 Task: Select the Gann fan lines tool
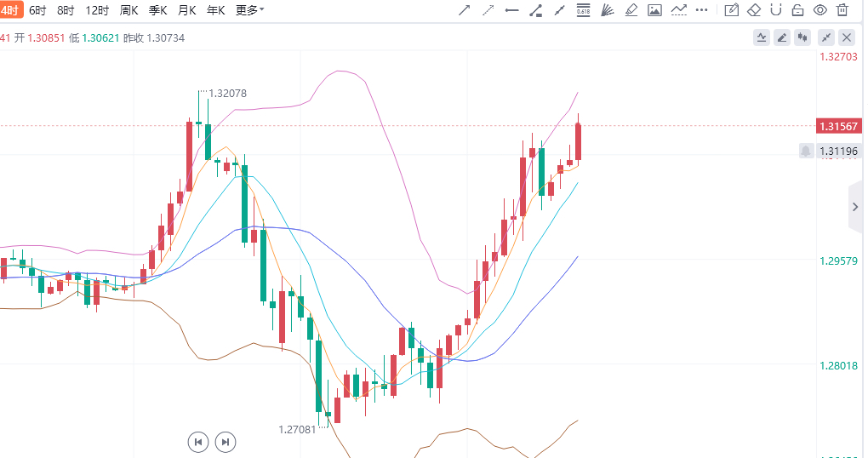click(x=608, y=10)
